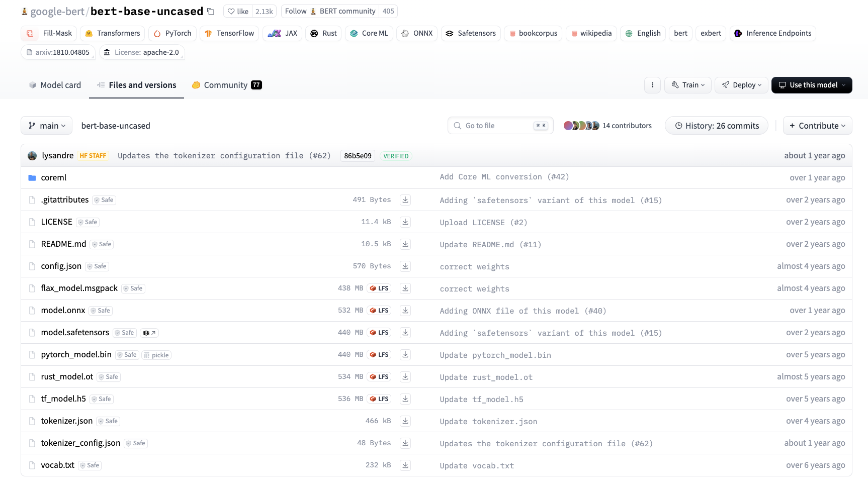Click the Safe badge next to LICENSE
868x494 pixels.
point(88,222)
